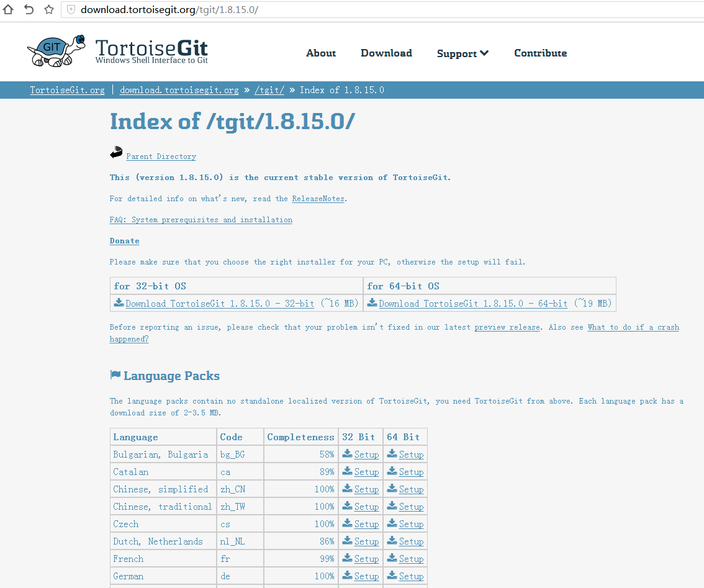
Task: Open FAQ: System prerequisites and installation
Action: [201, 220]
